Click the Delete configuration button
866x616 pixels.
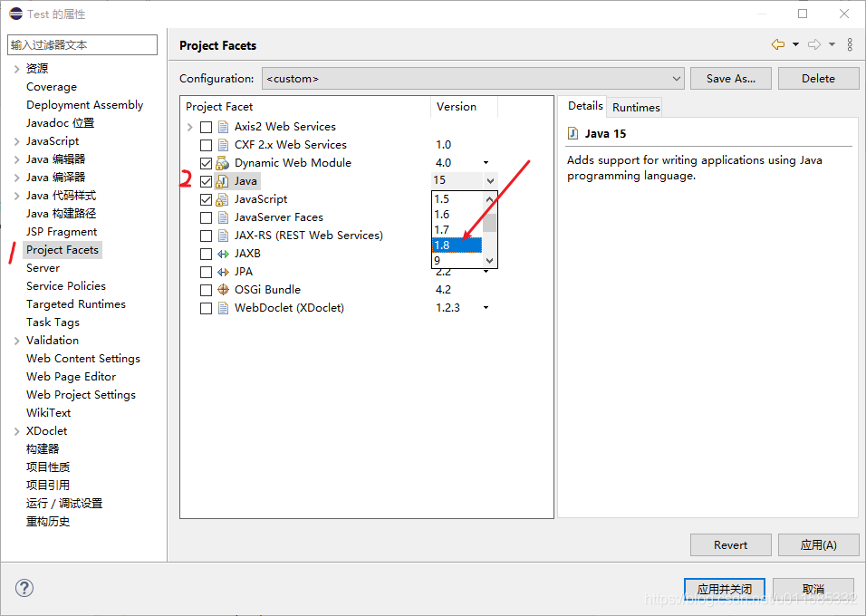[818, 79]
